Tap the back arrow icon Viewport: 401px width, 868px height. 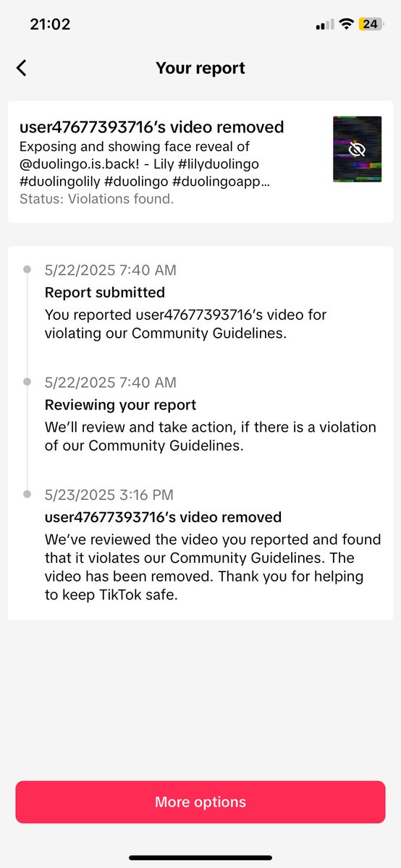22,68
